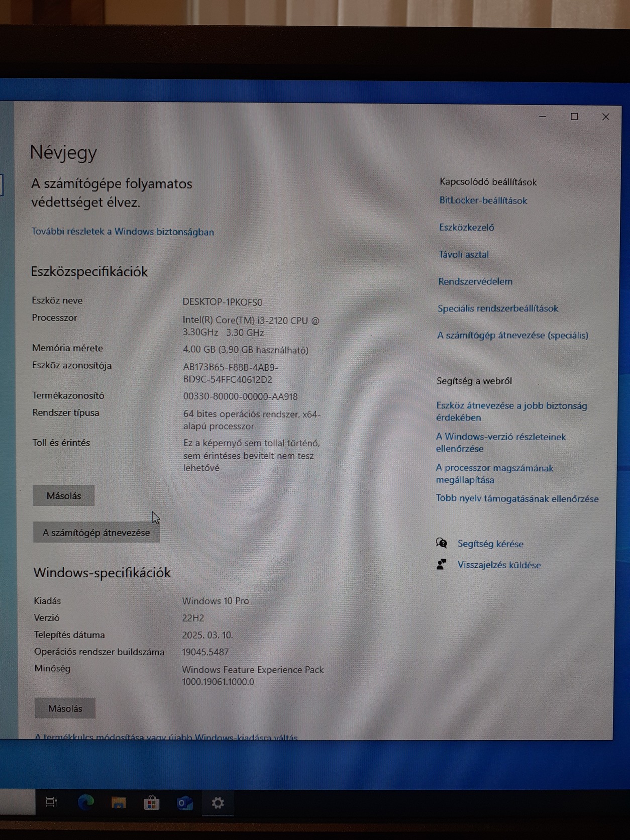Open A Windows-verzió részleteinek ellenőrzése link
This screenshot has height=840, width=630.
coord(501,443)
